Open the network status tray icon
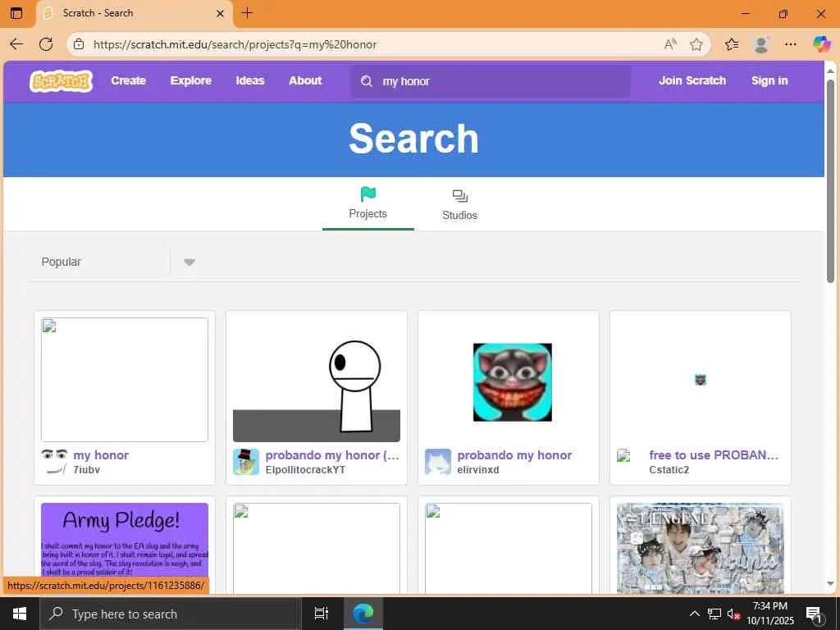 click(x=714, y=614)
